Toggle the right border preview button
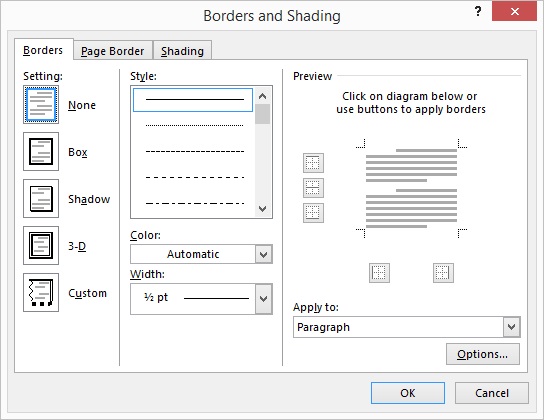 443,273
